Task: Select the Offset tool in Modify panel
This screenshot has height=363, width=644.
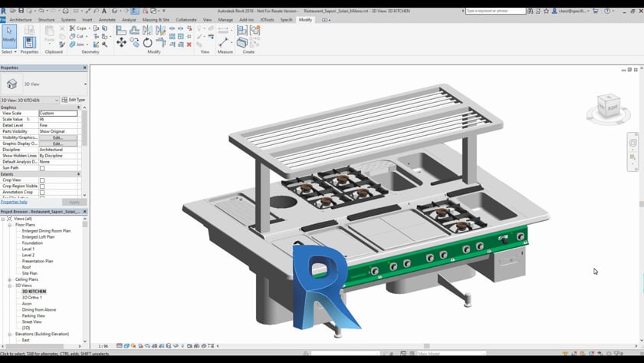Action: pyautogui.click(x=134, y=30)
